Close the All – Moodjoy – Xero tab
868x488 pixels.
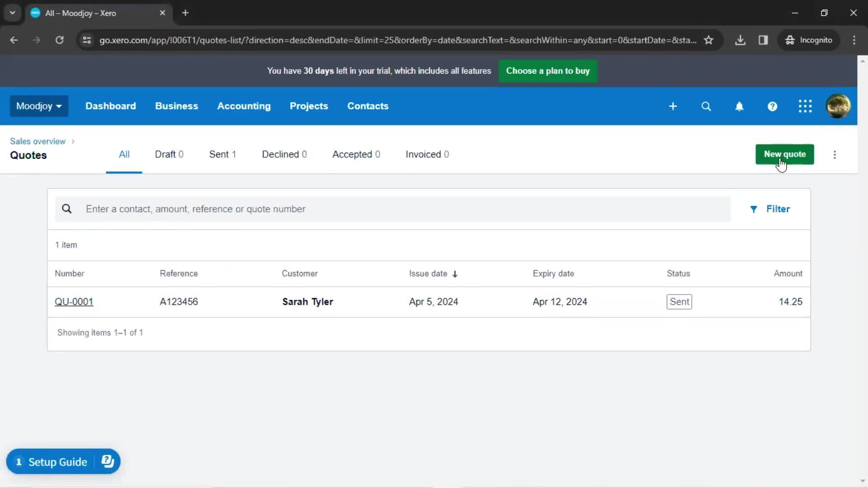click(x=162, y=13)
